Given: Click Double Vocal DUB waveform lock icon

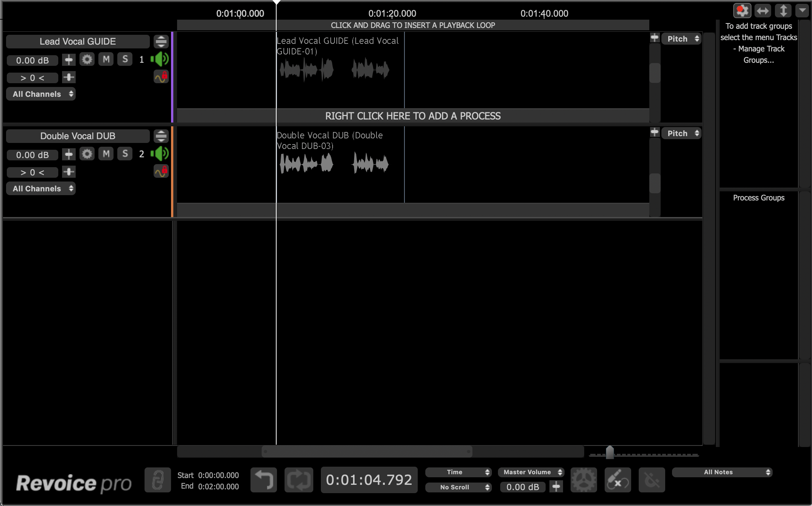Looking at the screenshot, I should pos(161,171).
